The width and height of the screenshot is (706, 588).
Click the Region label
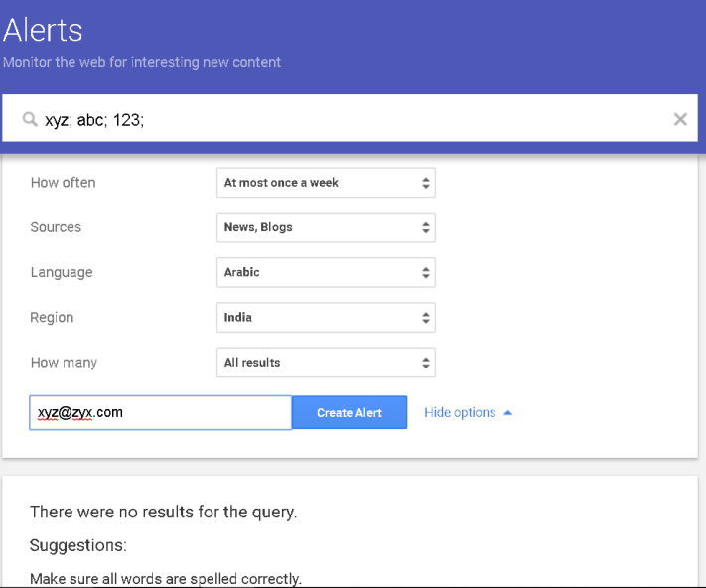point(52,318)
